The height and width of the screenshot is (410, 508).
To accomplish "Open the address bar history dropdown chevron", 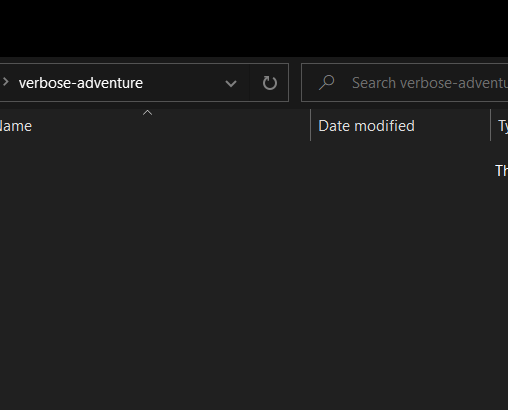I will [231, 83].
